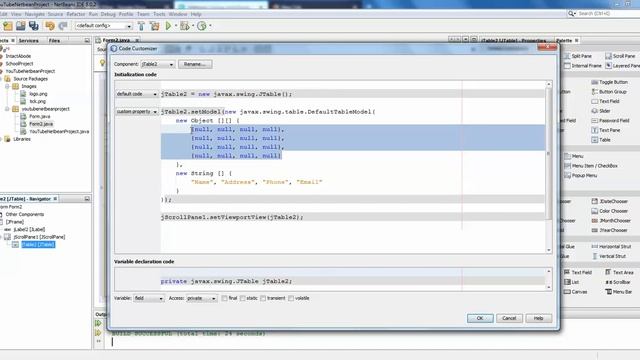
Task: Click the Debug Project toolbar icon
Action: coord(184,26)
